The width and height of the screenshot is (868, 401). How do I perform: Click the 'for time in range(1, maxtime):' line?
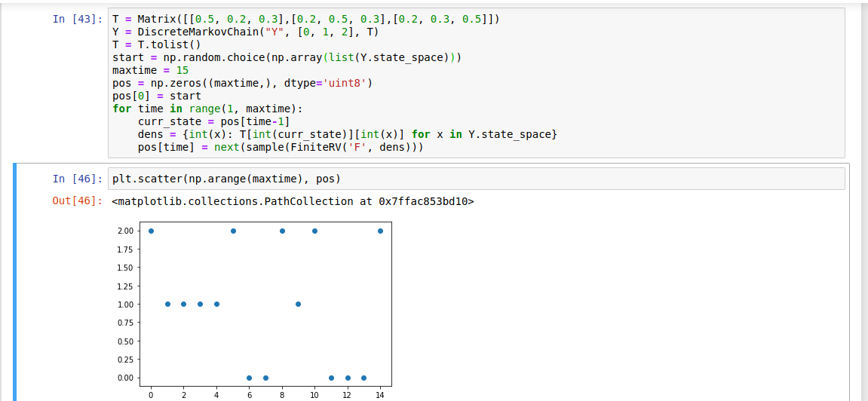point(207,109)
